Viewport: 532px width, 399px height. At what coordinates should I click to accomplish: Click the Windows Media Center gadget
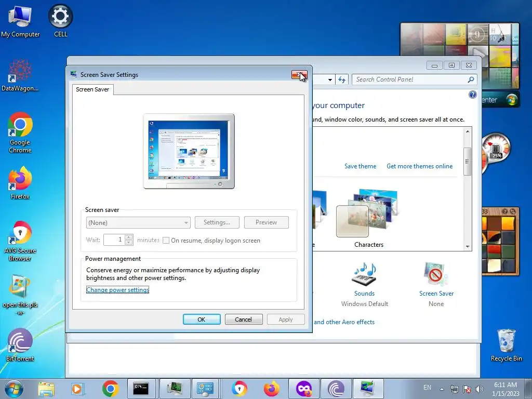(x=500, y=100)
